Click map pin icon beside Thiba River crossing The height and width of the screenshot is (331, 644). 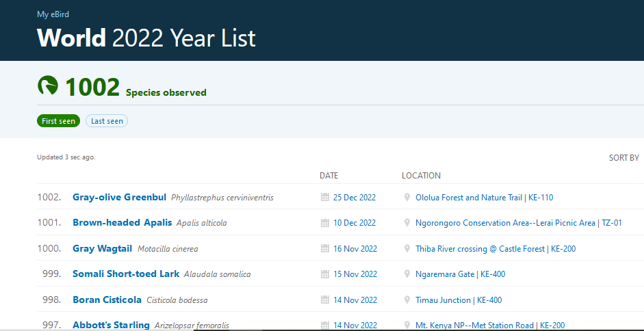[407, 249]
